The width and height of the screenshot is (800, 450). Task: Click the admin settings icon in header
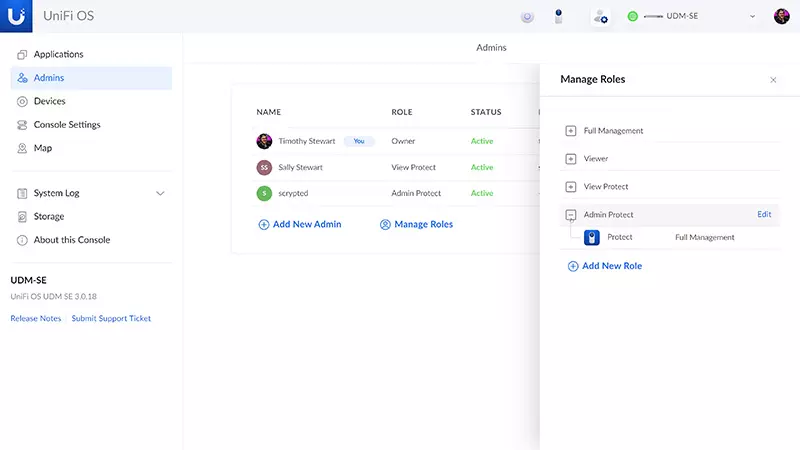click(601, 16)
